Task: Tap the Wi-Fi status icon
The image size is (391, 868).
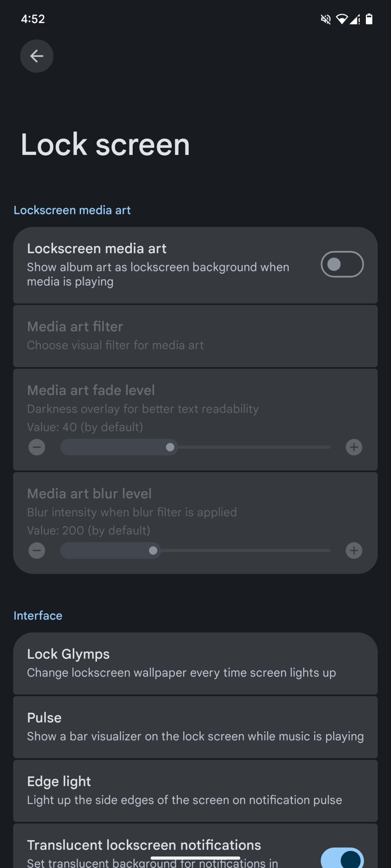Action: point(341,19)
